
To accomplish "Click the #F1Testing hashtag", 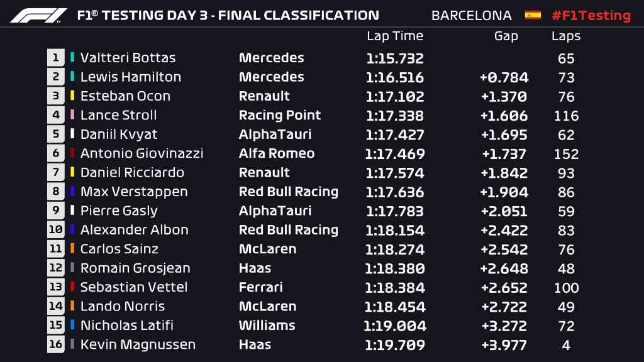I will pyautogui.click(x=591, y=16).
